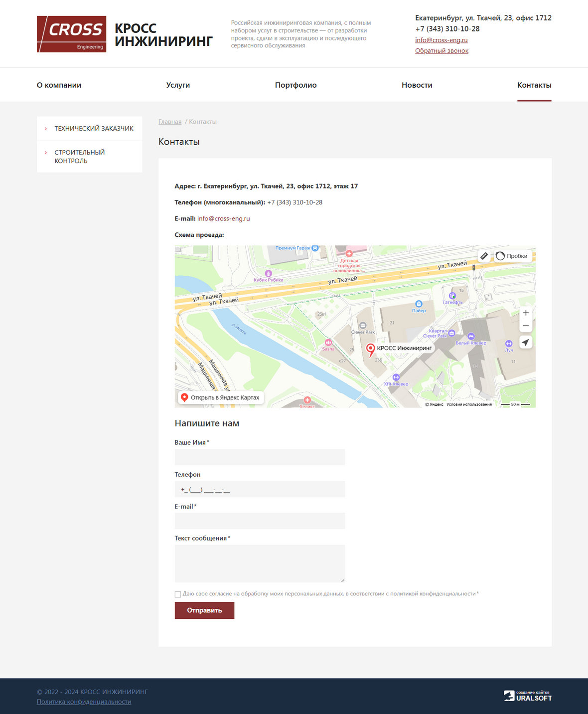This screenshot has height=714, width=588.
Task: Open the Услуги menu item
Action: click(178, 85)
